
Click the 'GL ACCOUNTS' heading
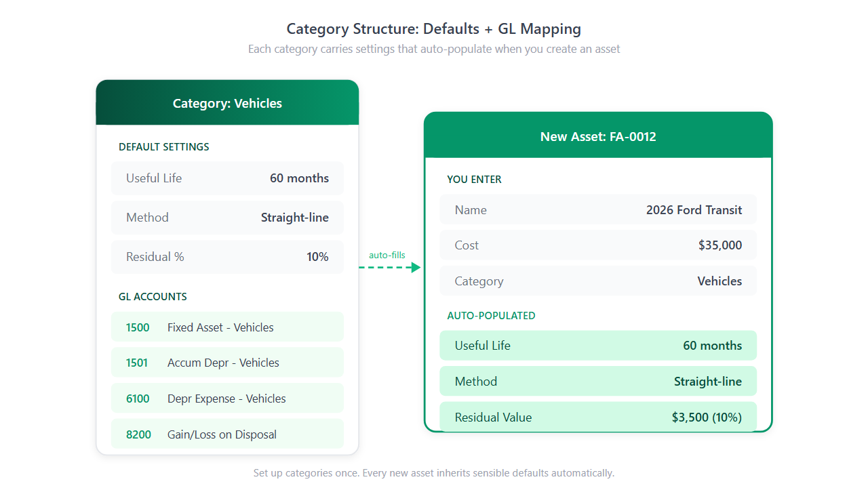click(153, 297)
